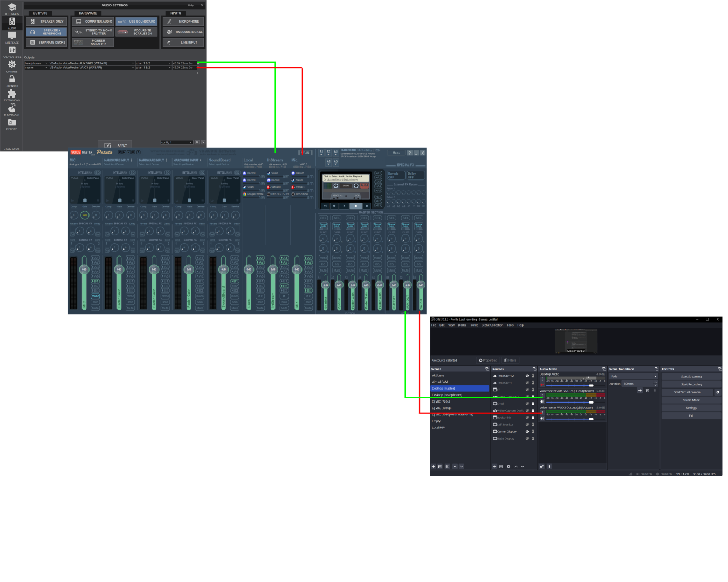Select USB Soundcard hardware option
This screenshot has width=728, height=582.
(136, 22)
